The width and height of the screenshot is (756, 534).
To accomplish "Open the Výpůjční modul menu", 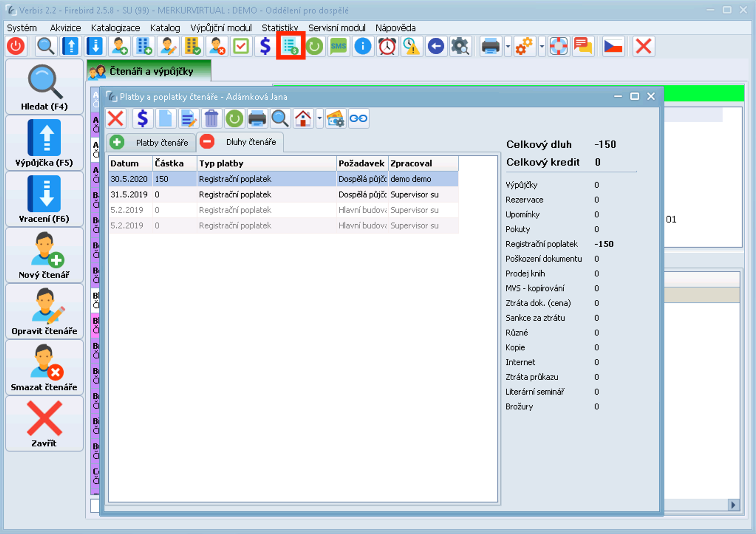I will [221, 28].
